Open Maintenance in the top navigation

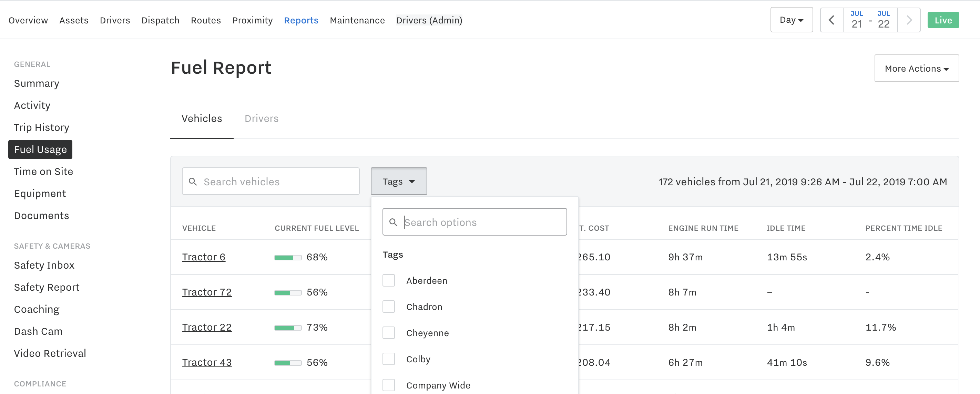pyautogui.click(x=357, y=20)
